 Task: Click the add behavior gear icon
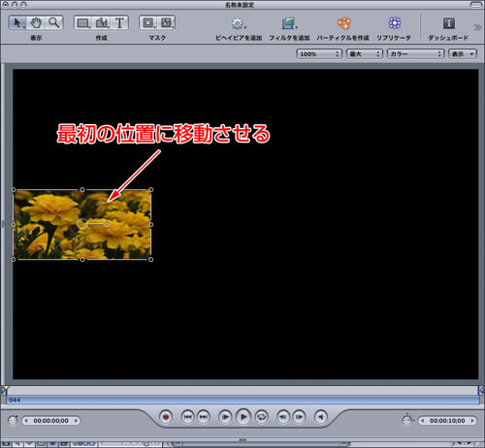tap(238, 23)
